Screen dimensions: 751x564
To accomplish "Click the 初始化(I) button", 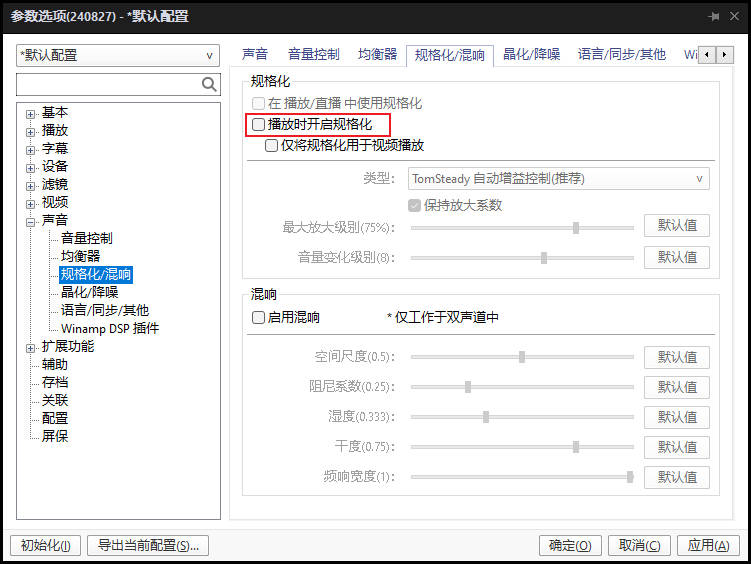I will [x=46, y=545].
